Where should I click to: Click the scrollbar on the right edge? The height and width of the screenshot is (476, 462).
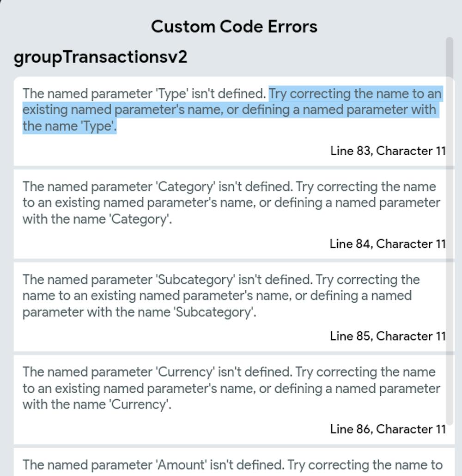point(449,231)
